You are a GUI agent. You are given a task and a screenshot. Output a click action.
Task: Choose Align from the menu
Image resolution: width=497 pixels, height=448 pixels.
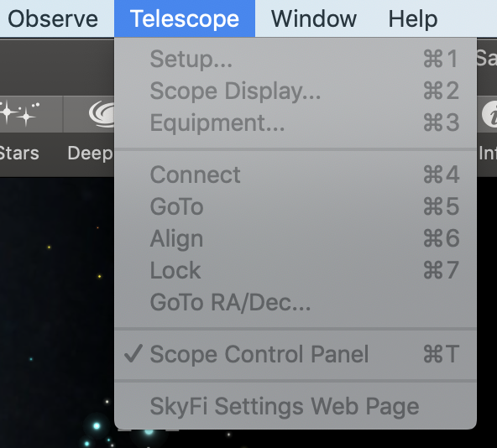(x=296, y=238)
